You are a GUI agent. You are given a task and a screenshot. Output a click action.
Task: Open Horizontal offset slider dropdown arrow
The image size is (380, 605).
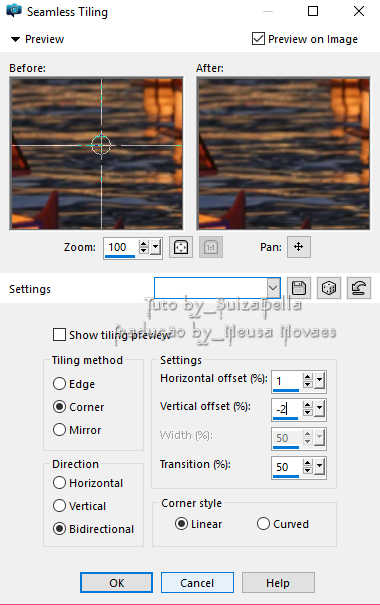320,381
